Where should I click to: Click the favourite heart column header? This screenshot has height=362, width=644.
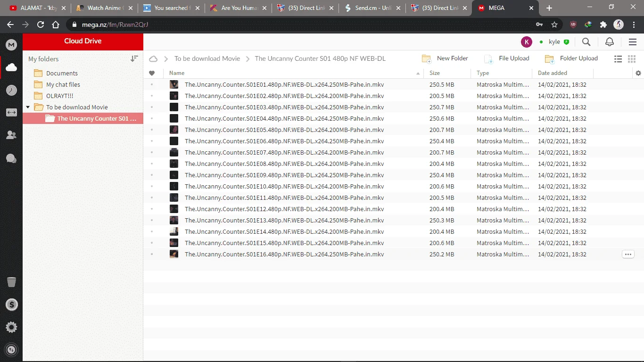(x=152, y=73)
